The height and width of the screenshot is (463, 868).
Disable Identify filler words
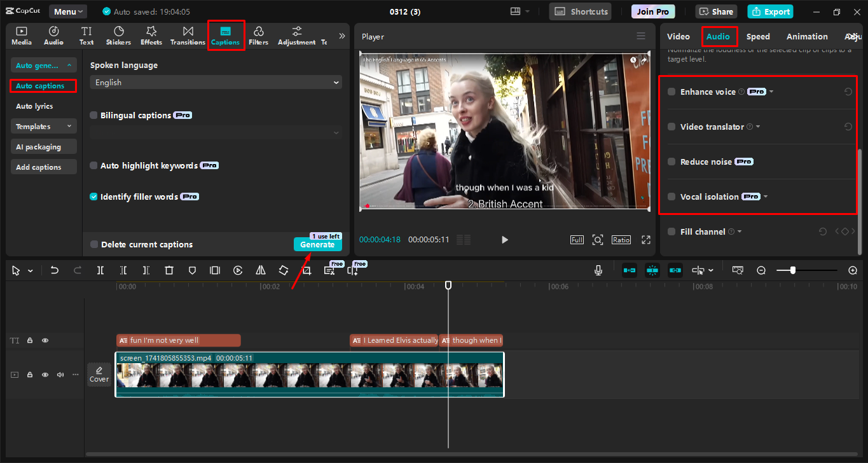click(x=93, y=196)
